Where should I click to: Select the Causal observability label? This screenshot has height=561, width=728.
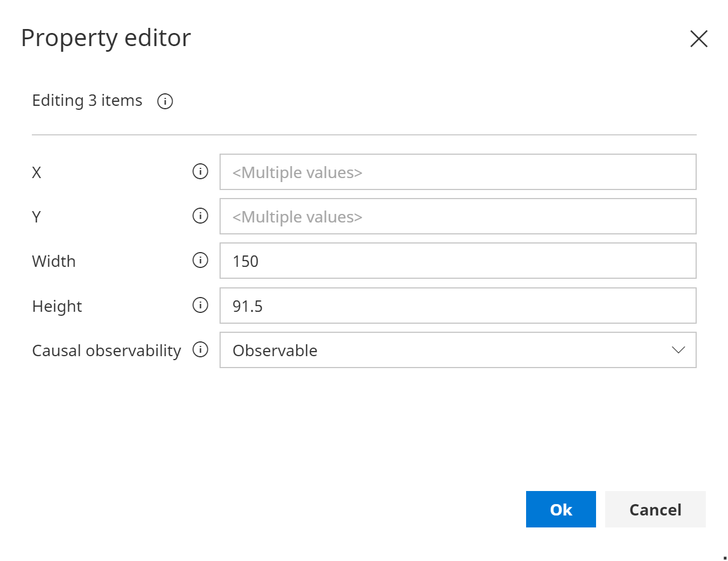[x=106, y=350]
